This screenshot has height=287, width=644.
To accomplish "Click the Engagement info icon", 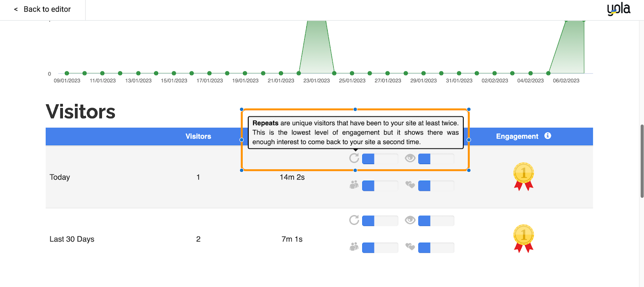I will point(547,136).
